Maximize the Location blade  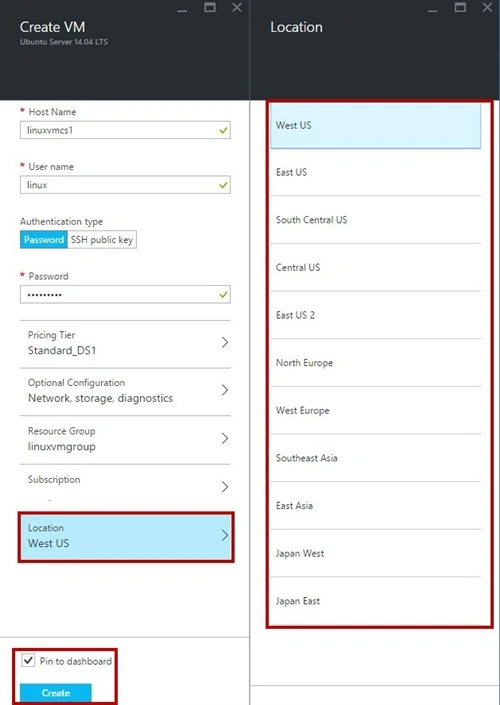click(460, 7)
